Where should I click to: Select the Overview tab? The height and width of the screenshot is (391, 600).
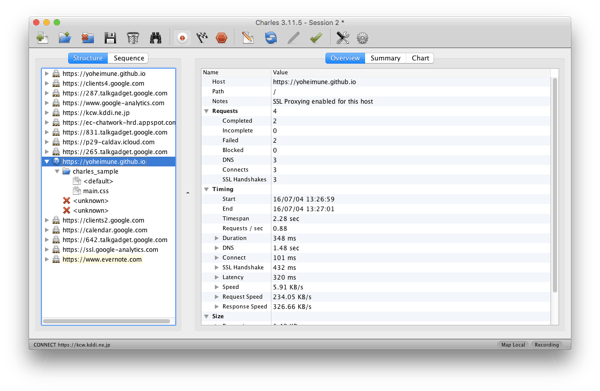(345, 58)
